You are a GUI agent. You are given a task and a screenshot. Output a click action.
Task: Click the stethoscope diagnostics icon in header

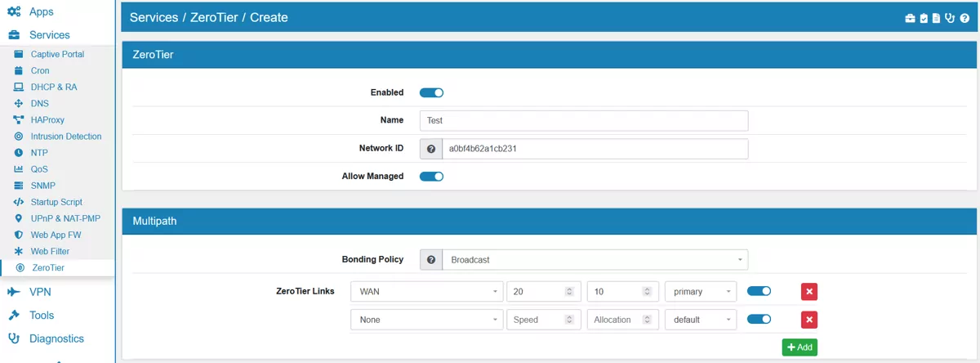(x=950, y=18)
